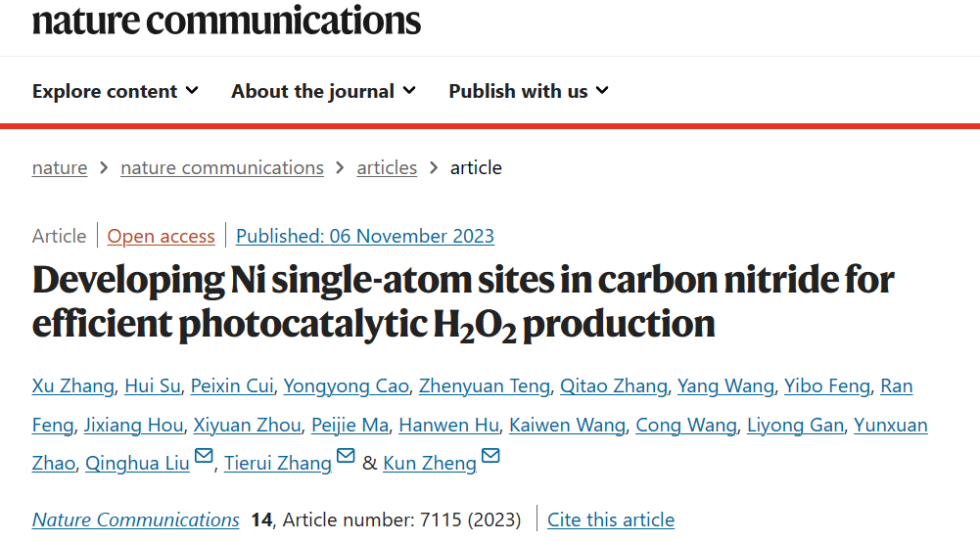Open nature communications breadcrumb link
The height and width of the screenshot is (542, 980).
coord(222,167)
